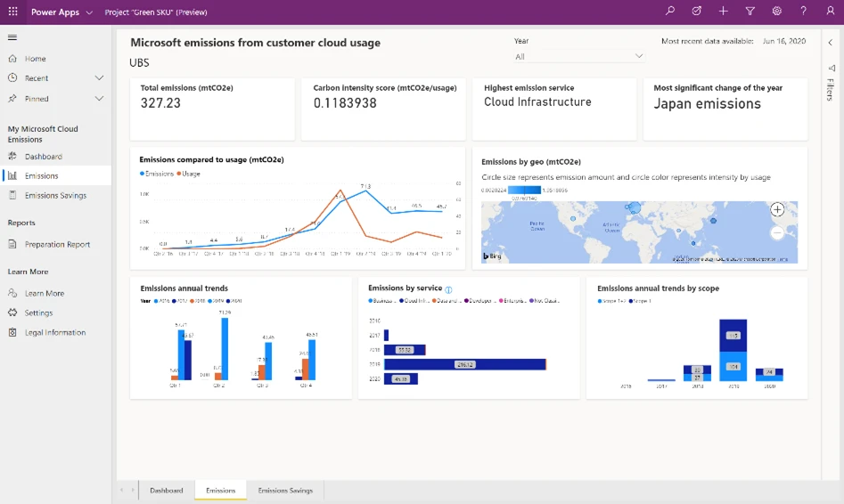
Task: Click the Cloud Infrastructure card value
Action: tap(537, 102)
